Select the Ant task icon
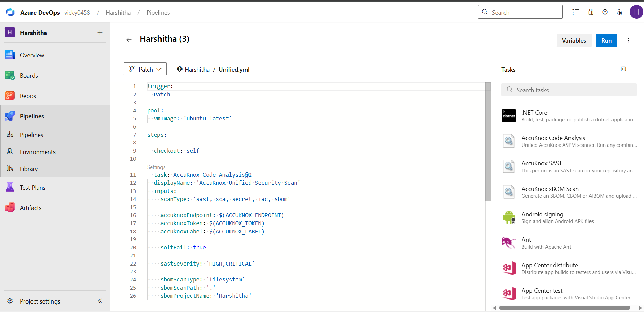Screen dimensions: 644x312 coord(509,243)
